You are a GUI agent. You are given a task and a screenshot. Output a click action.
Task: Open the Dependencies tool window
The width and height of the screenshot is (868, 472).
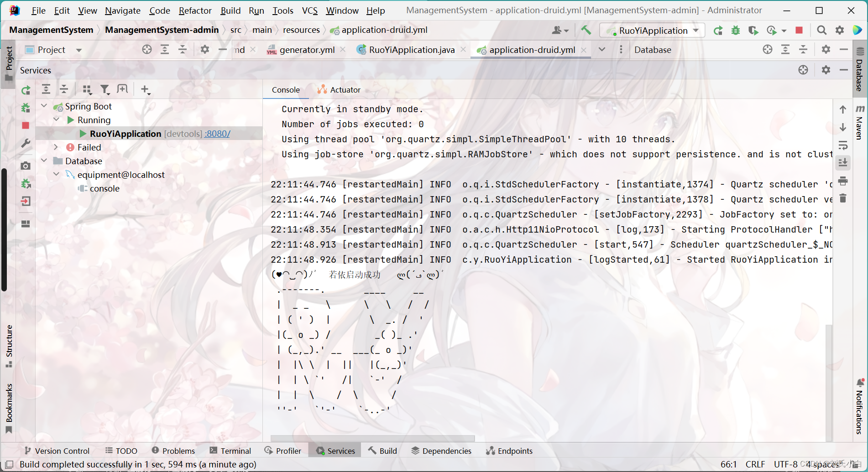tap(441, 451)
